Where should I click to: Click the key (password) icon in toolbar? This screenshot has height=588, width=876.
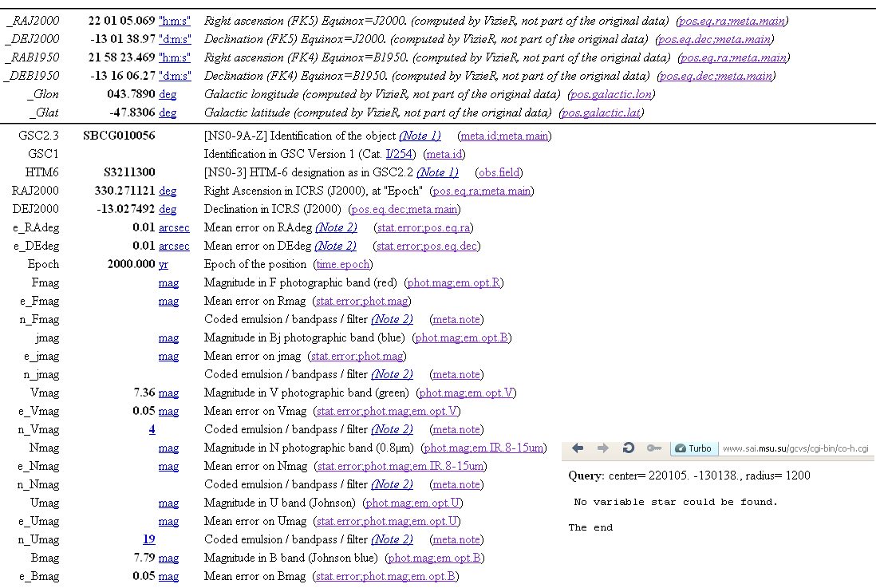[653, 448]
